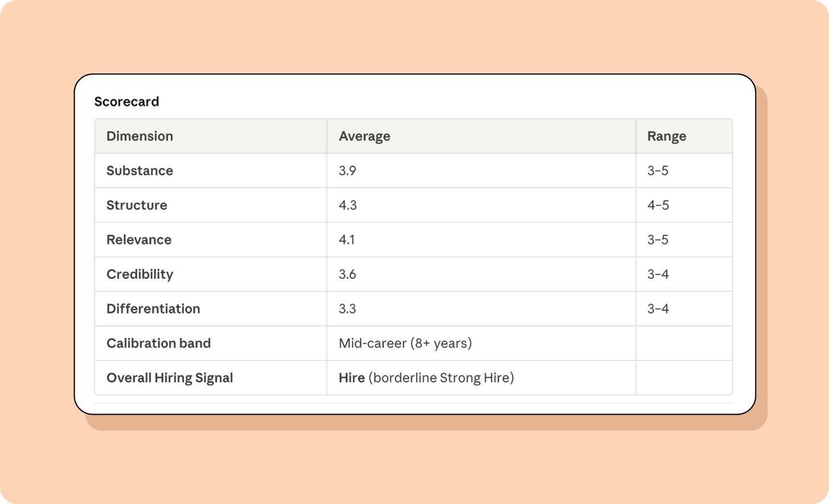
Task: Click the Substance average value 3.9
Action: [x=347, y=171]
